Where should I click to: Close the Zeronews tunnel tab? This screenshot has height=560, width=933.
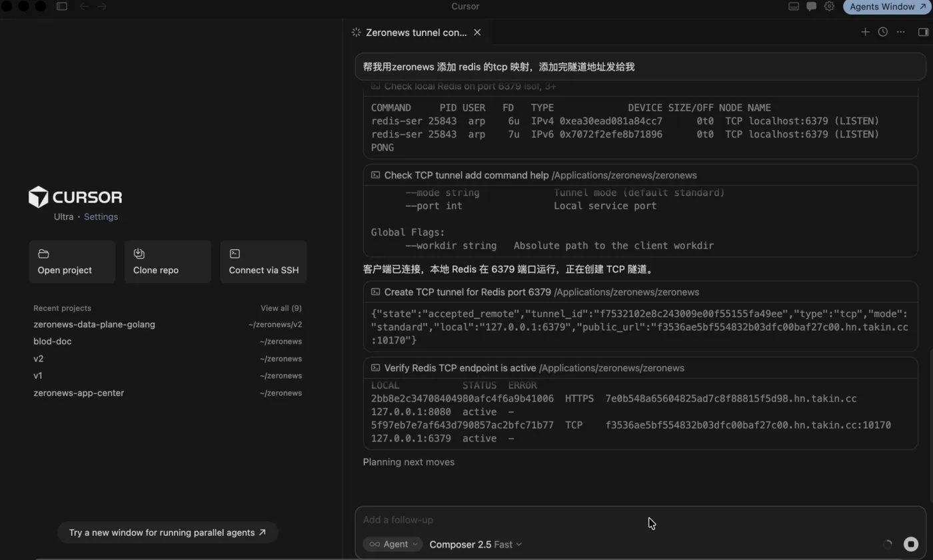[x=477, y=32]
